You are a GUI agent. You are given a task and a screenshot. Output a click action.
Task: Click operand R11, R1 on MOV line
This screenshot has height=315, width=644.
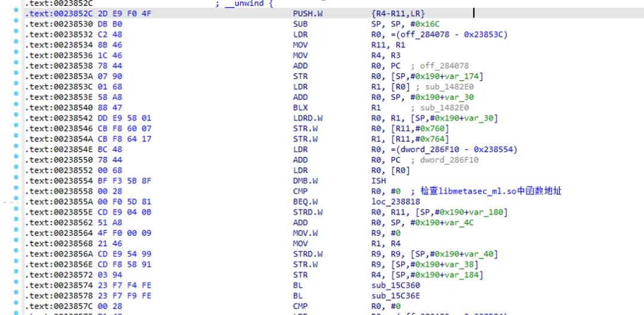coord(388,45)
